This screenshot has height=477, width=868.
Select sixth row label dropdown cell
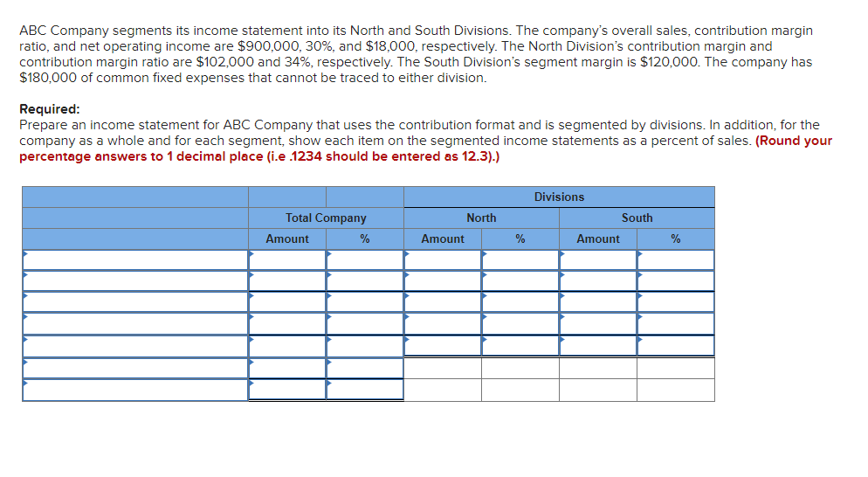(x=135, y=369)
